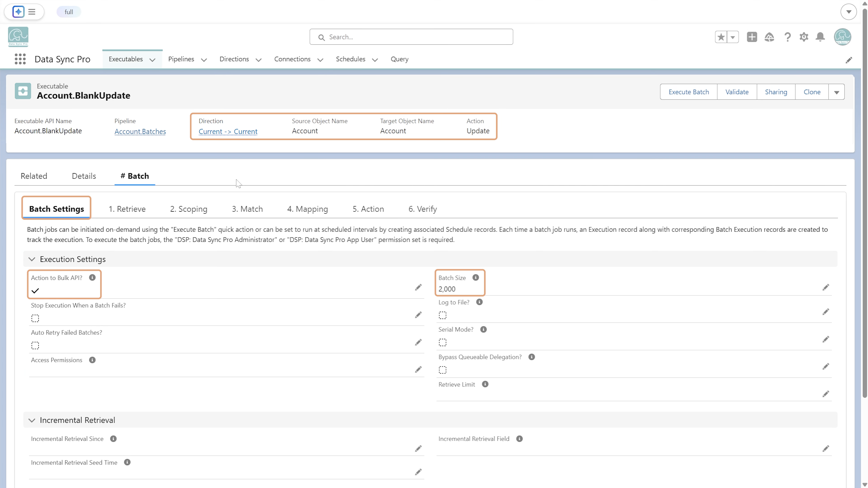Screen dimensions: 868x488
Task: Toggle Bypass Queueable Delegation checkbox
Action: pos(442,370)
